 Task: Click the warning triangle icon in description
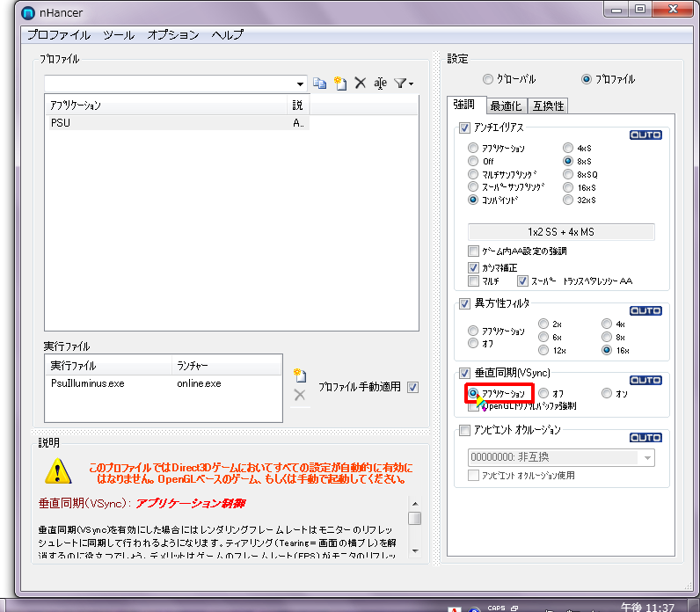pyautogui.click(x=58, y=471)
